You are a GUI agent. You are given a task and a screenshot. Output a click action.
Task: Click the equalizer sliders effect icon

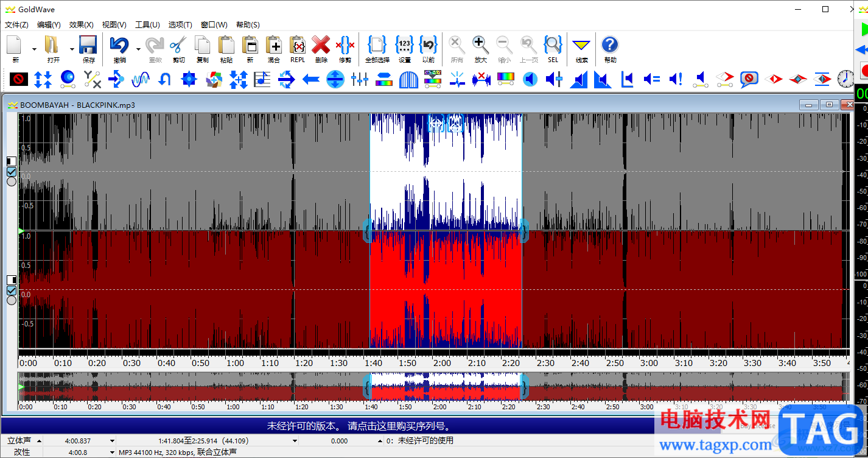tap(360, 79)
